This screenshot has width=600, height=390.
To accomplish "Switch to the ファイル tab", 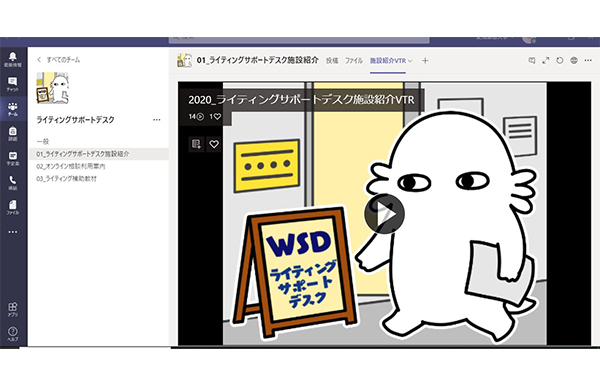I will [x=354, y=60].
